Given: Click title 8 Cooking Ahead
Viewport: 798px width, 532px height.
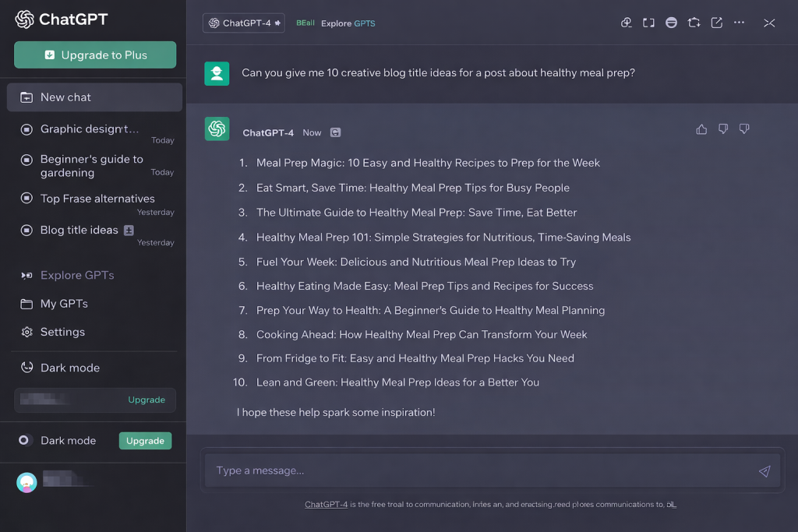Looking at the screenshot, I should [422, 335].
